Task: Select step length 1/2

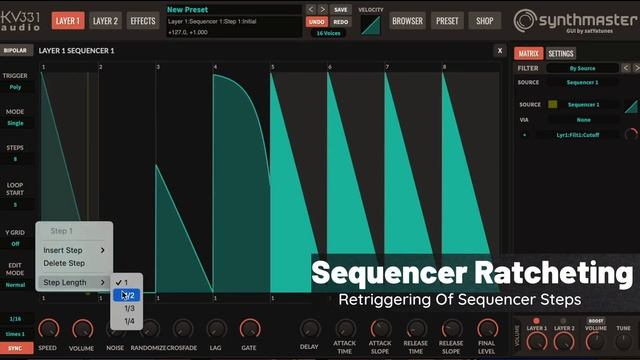Action: (x=127, y=295)
